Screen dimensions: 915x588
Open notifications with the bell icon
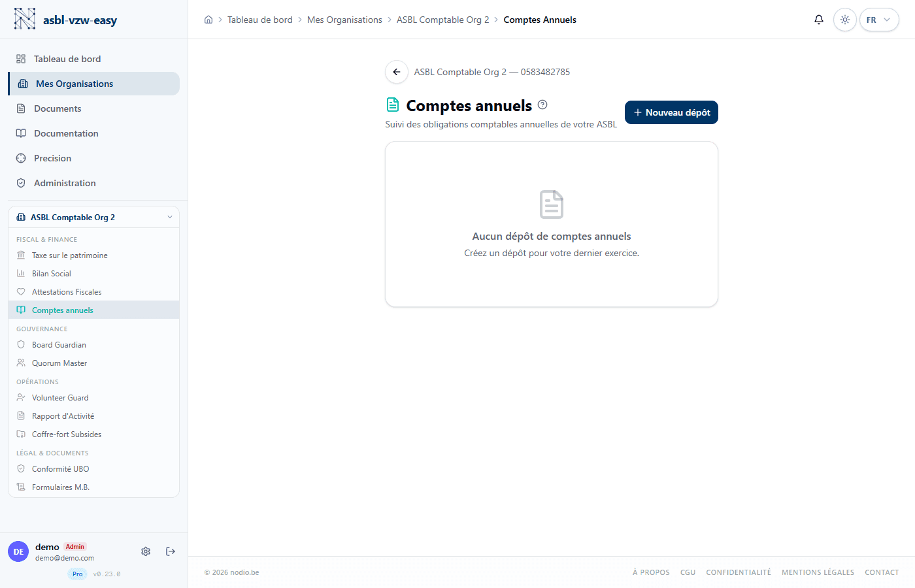click(819, 20)
